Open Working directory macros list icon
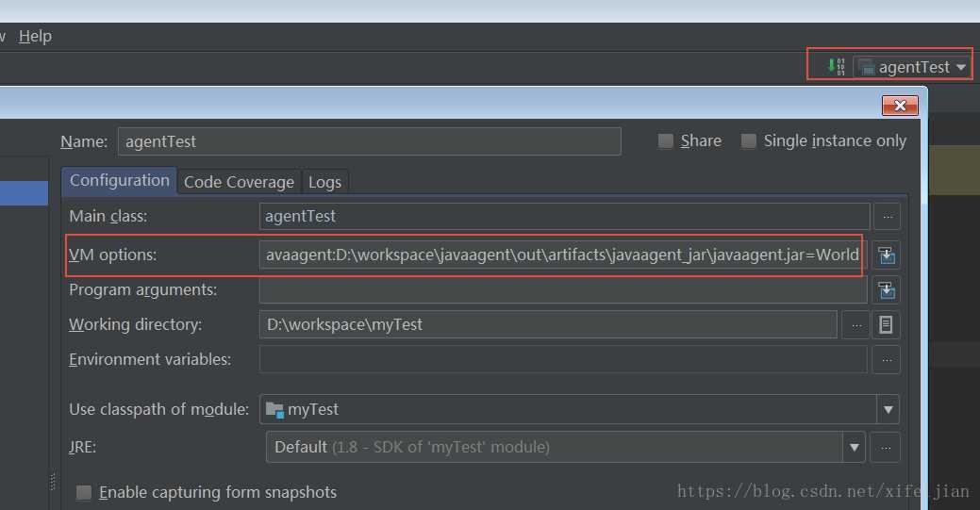The image size is (980, 510). click(886, 324)
